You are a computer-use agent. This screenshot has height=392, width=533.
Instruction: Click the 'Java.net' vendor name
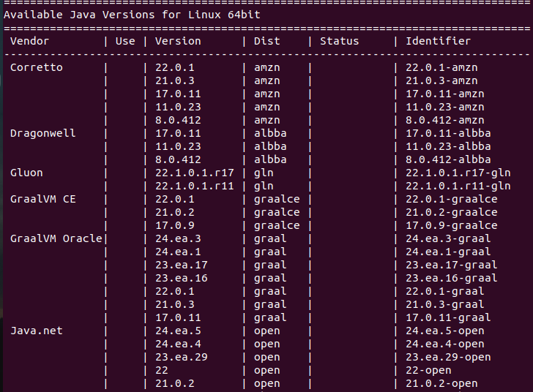[x=37, y=331]
